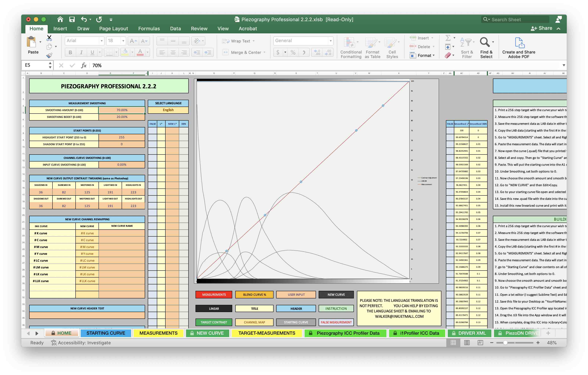
Task: Adjust the zoom slider handle
Action: click(x=505, y=343)
